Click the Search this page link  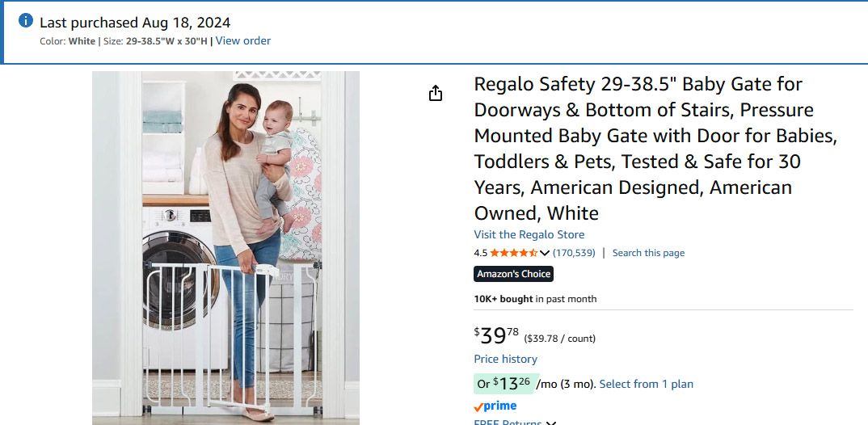click(648, 253)
